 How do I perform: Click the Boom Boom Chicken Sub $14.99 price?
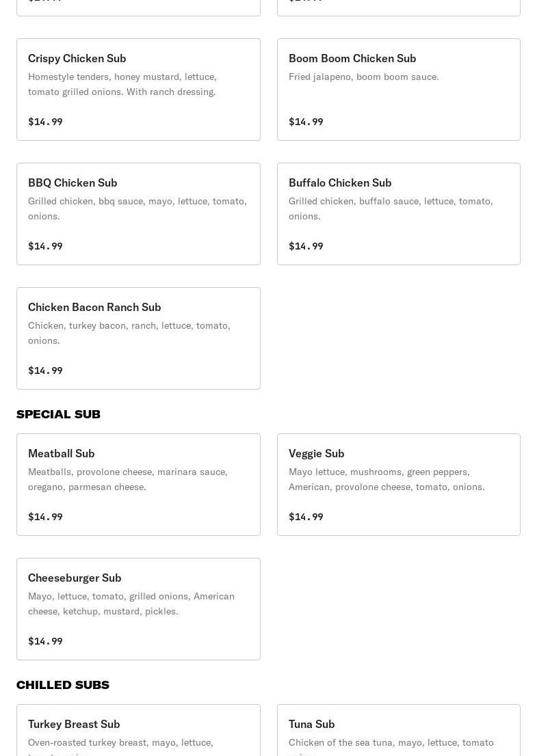pos(306,122)
